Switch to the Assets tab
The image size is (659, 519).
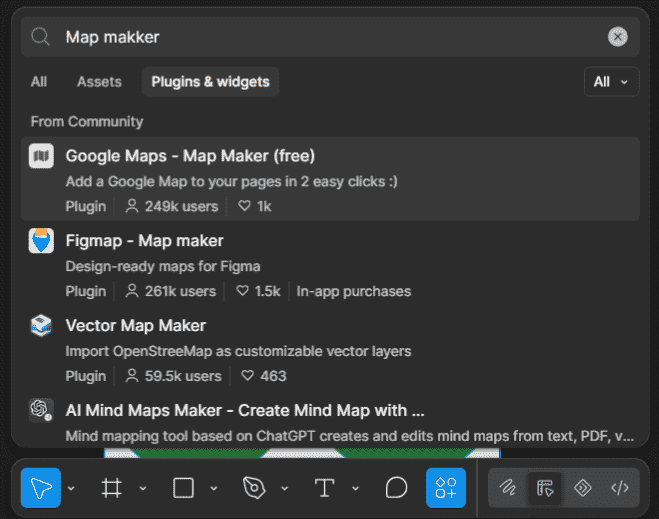(x=99, y=82)
